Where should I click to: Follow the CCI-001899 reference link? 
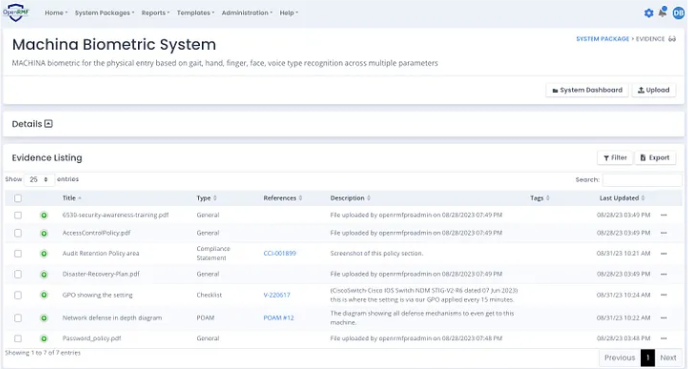(x=280, y=253)
